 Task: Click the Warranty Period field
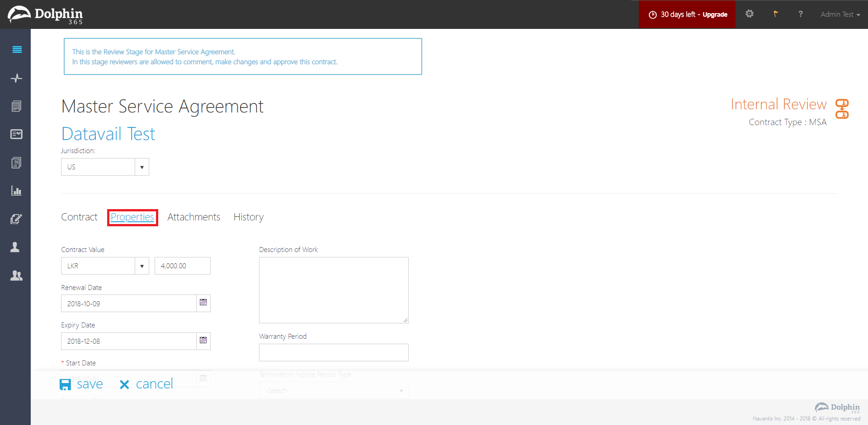334,353
